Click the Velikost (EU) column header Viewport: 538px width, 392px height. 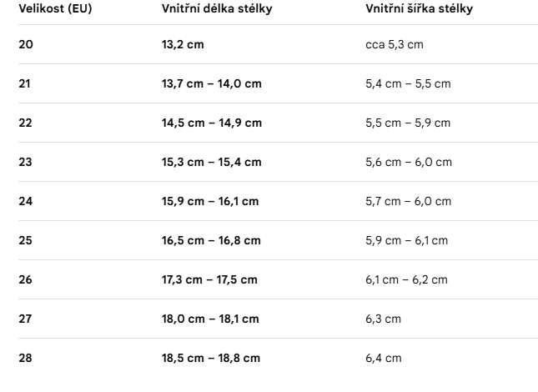(x=55, y=8)
